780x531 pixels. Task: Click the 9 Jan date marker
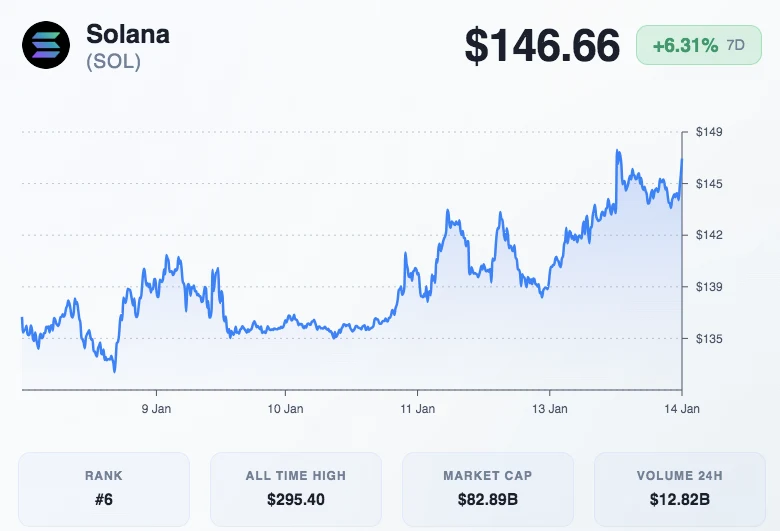click(157, 408)
